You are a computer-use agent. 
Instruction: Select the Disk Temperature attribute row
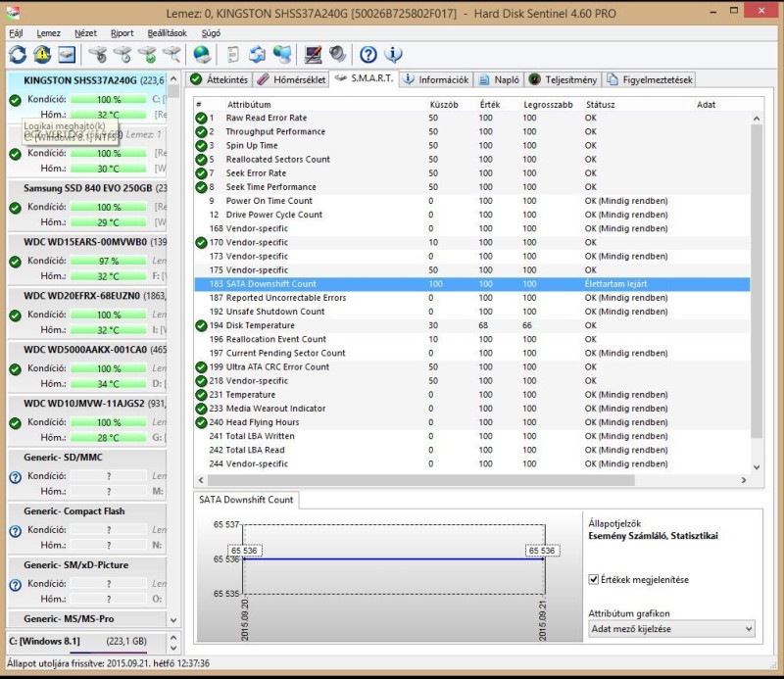(260, 325)
